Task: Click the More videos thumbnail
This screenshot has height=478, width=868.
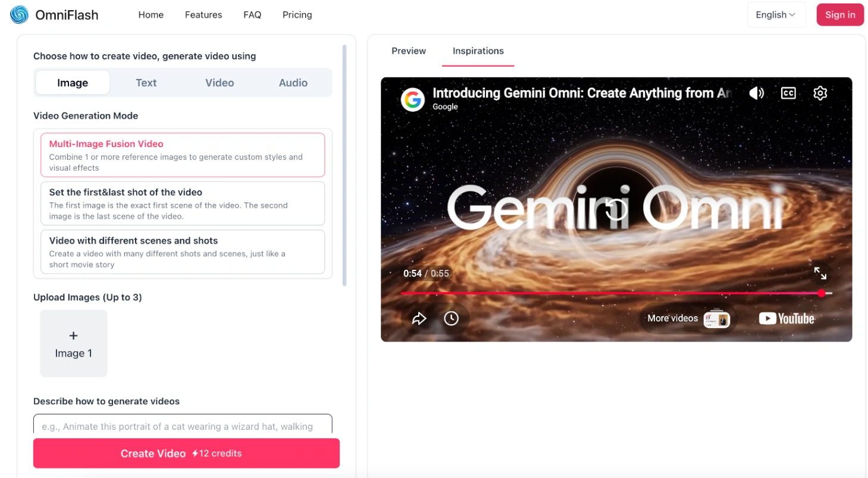Action: click(716, 319)
